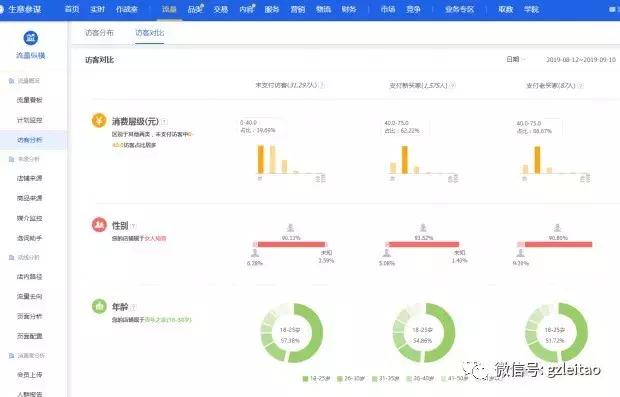Screen dimensions: 620x397
Task: Click the age donut chart showing 57.38%
Action: [291, 333]
